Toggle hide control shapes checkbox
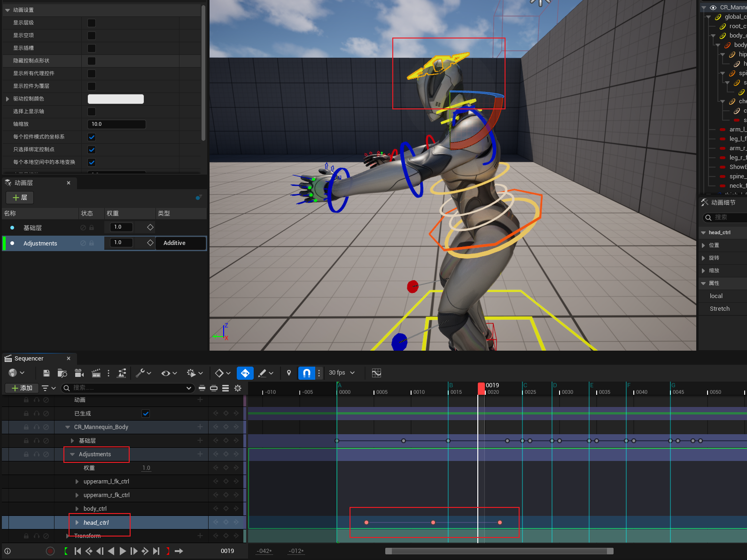Screen dimensions: 747x560 pyautogui.click(x=92, y=61)
